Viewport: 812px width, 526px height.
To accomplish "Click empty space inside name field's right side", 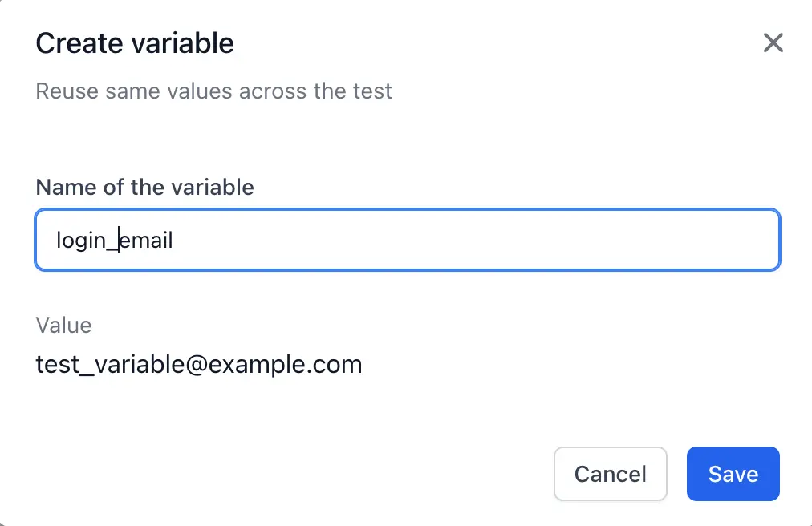I will (x=562, y=240).
